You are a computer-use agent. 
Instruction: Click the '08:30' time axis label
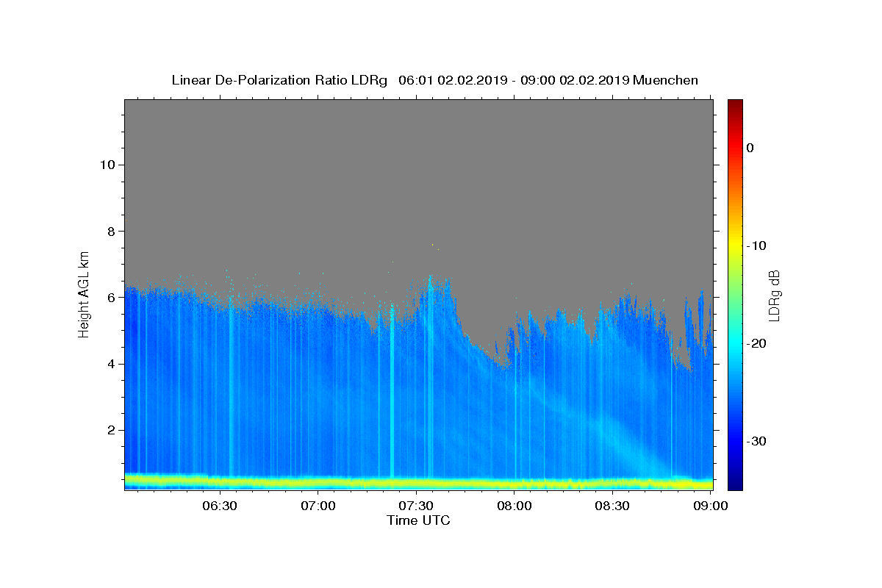(612, 506)
